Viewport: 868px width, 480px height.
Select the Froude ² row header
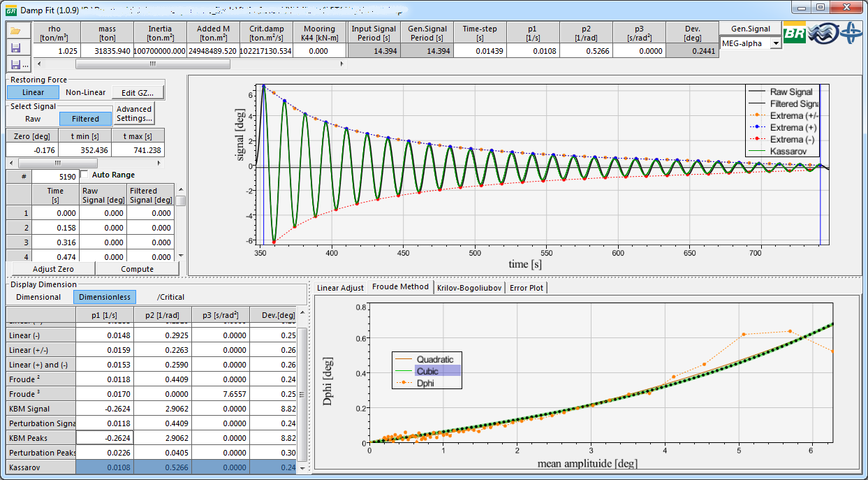tap(40, 379)
